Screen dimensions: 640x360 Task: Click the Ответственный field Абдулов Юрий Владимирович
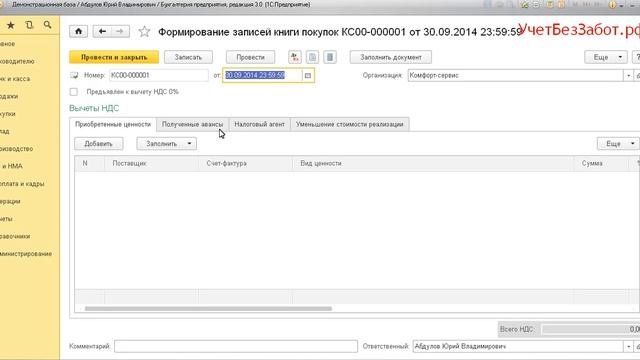pyautogui.click(x=518, y=347)
